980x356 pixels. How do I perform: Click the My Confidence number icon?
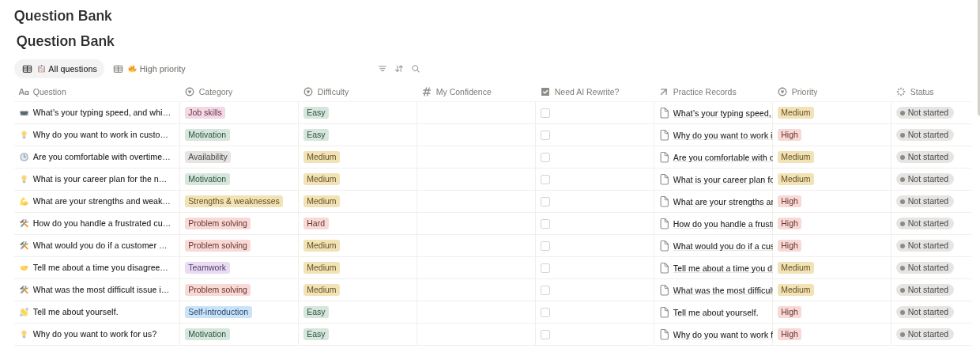(427, 92)
